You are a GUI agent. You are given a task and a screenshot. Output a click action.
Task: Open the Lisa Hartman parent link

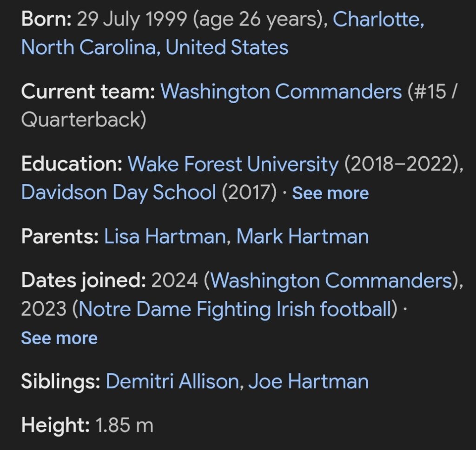(165, 236)
